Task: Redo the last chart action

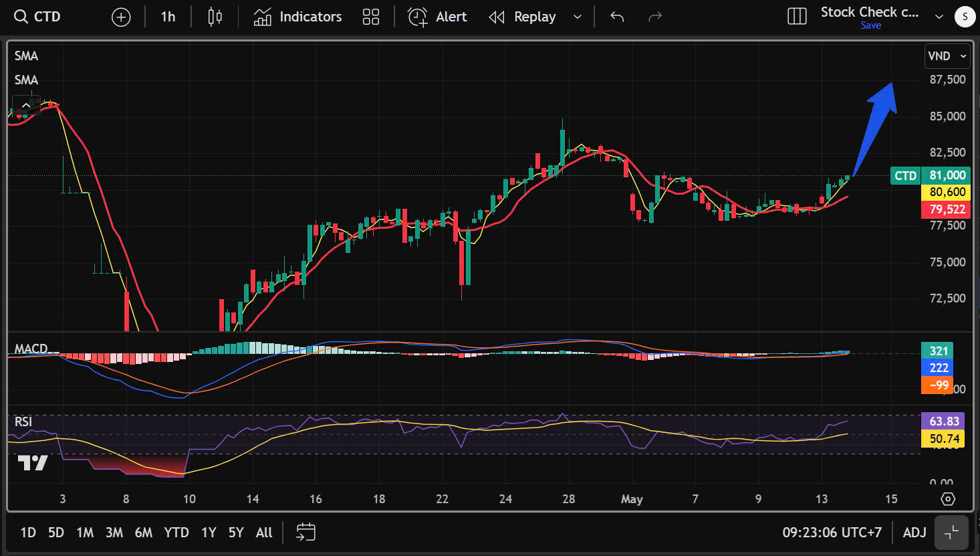Action: [655, 17]
